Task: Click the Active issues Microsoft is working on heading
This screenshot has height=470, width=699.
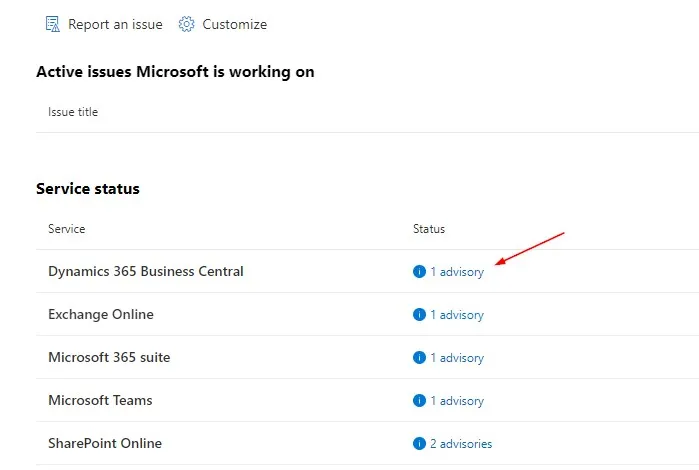Action: click(175, 72)
